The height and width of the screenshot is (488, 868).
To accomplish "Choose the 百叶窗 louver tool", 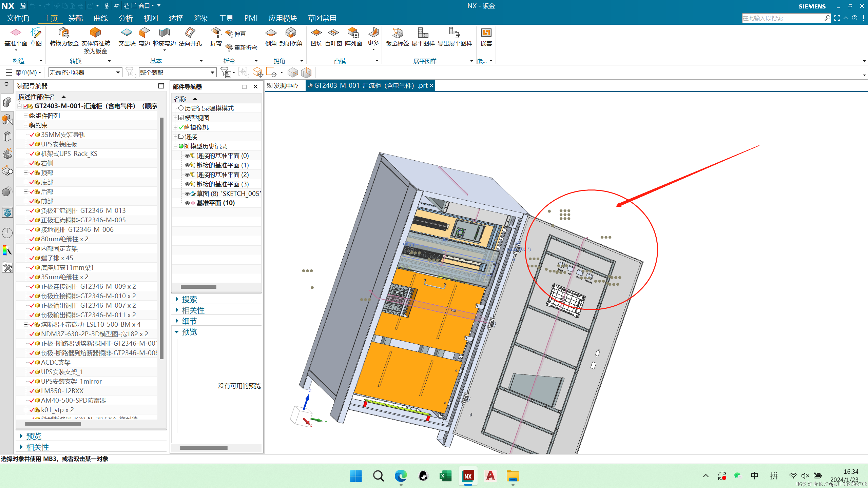I will pos(333,37).
